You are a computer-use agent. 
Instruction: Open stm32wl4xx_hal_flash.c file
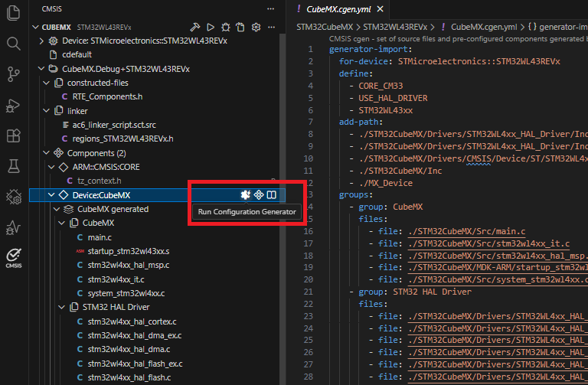tap(129, 377)
